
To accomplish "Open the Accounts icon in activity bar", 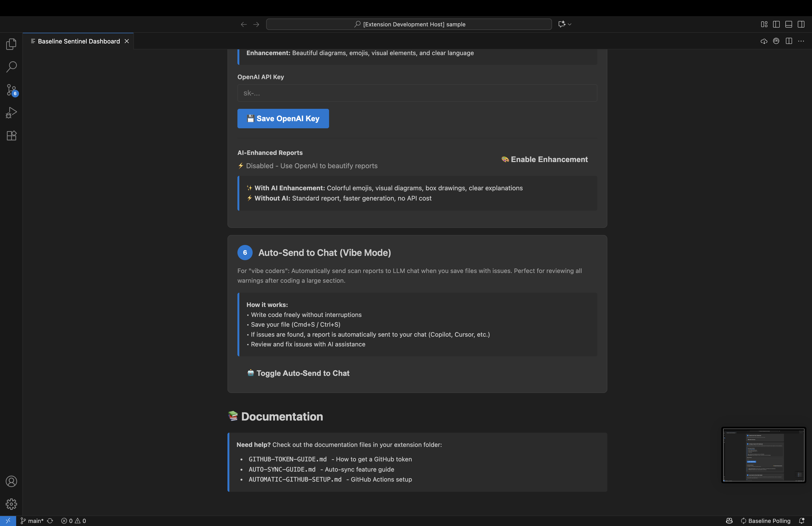I will (x=11, y=481).
